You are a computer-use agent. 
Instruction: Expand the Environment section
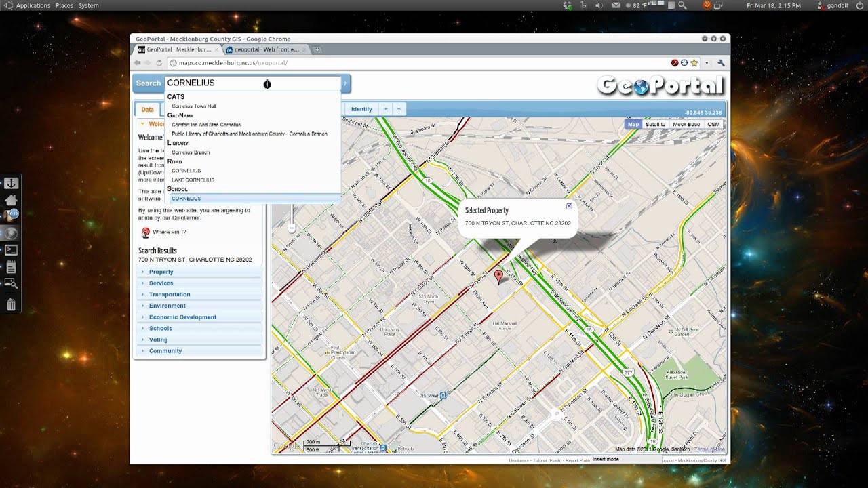click(199, 306)
